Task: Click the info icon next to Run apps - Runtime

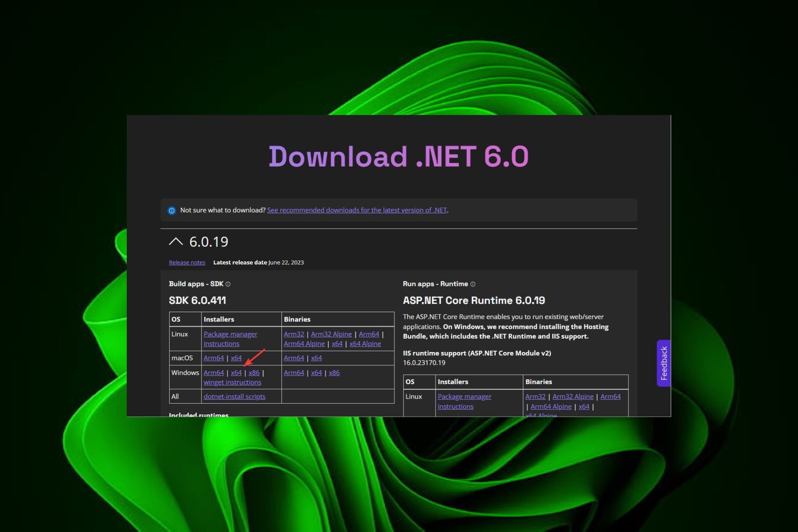Action: coord(473,284)
